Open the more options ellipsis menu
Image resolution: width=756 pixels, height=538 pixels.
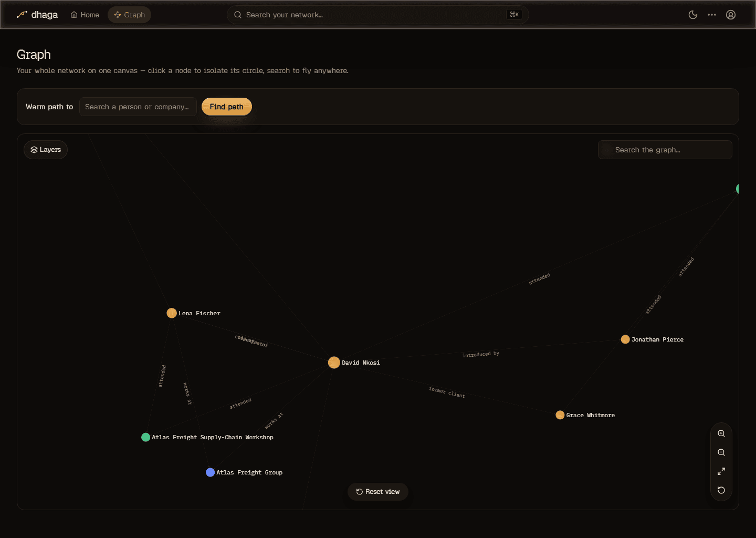pyautogui.click(x=712, y=15)
